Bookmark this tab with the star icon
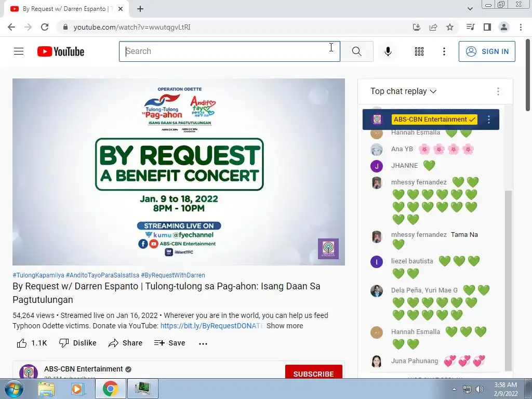Screen dimensions: 532x399 pyautogui.click(x=450, y=27)
